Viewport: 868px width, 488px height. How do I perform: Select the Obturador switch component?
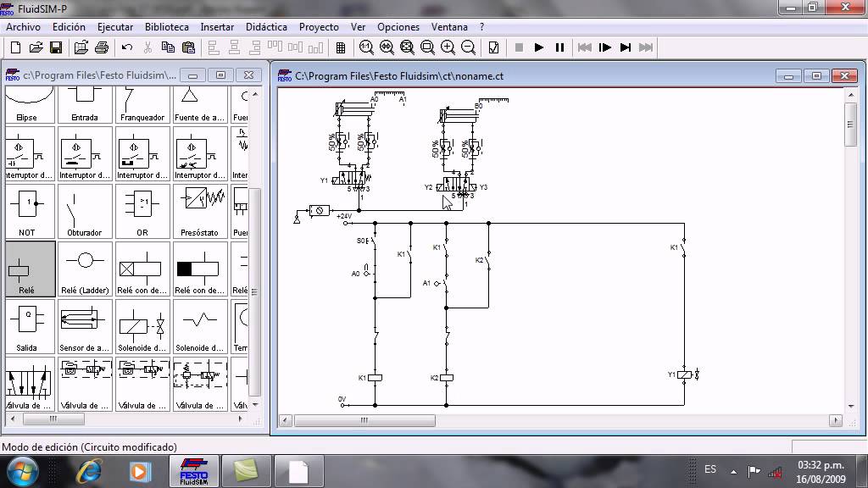pos(85,211)
